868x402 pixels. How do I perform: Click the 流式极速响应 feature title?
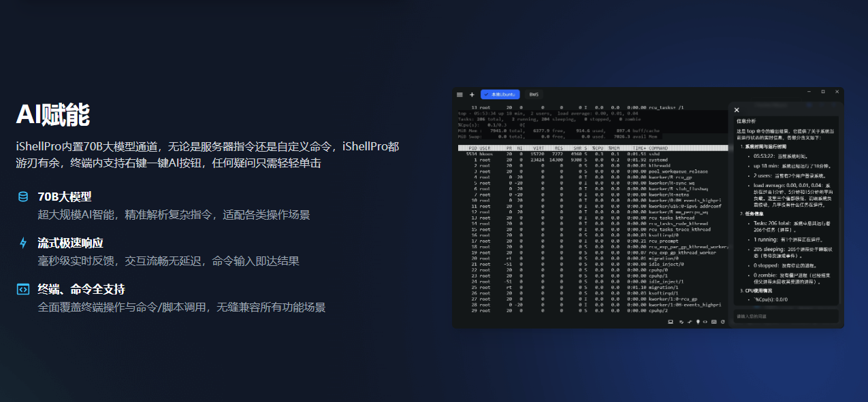point(71,243)
